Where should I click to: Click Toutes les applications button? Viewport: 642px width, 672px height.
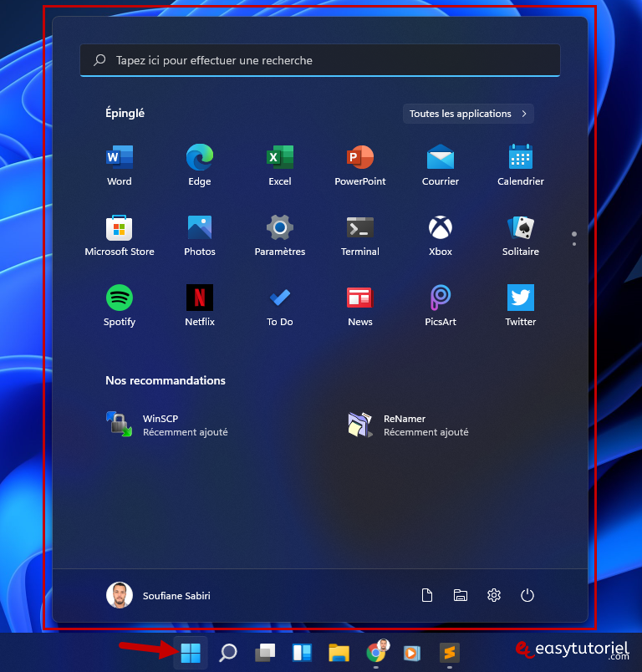tap(468, 114)
